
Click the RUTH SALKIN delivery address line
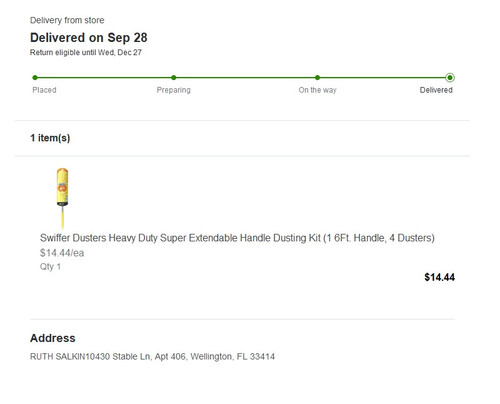tap(152, 357)
